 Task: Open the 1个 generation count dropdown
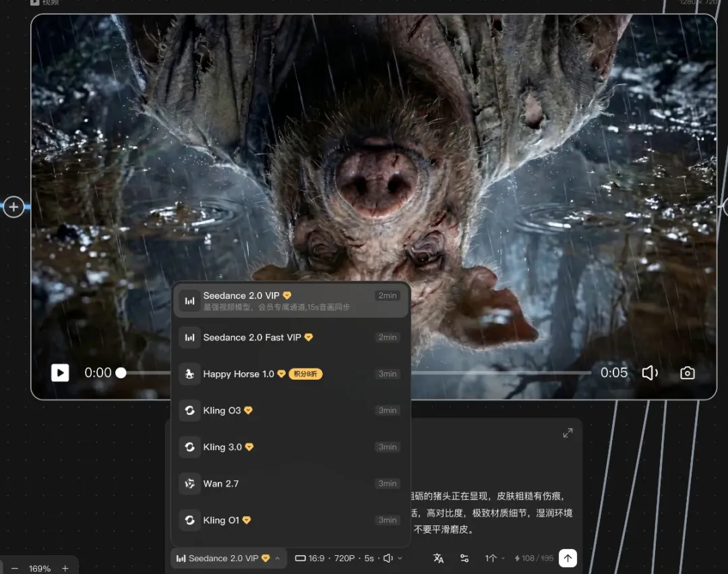click(495, 558)
